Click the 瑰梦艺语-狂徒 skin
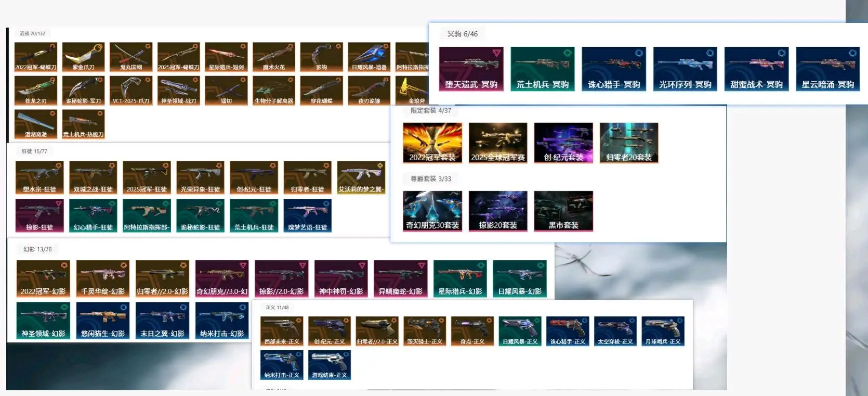Viewport: 868px width, 396px height. [308, 215]
